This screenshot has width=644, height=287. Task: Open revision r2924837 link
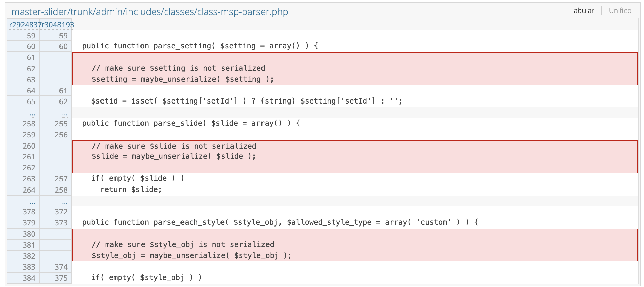(x=25, y=25)
